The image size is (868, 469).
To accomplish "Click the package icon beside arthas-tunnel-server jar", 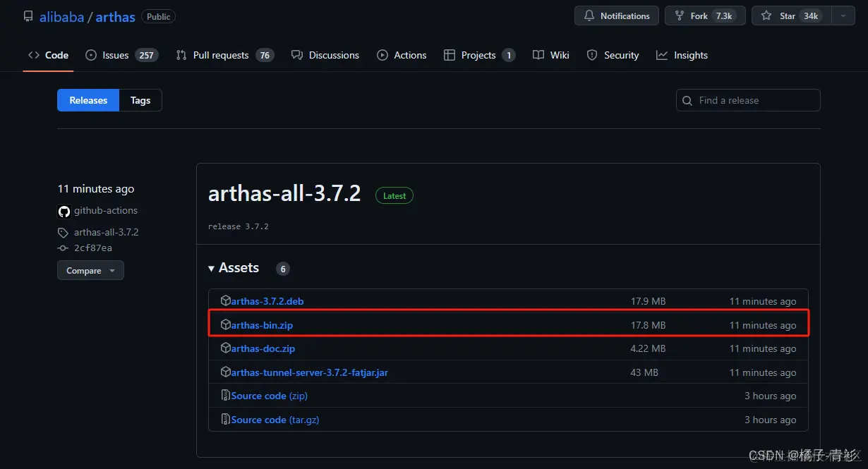I will 226,372.
